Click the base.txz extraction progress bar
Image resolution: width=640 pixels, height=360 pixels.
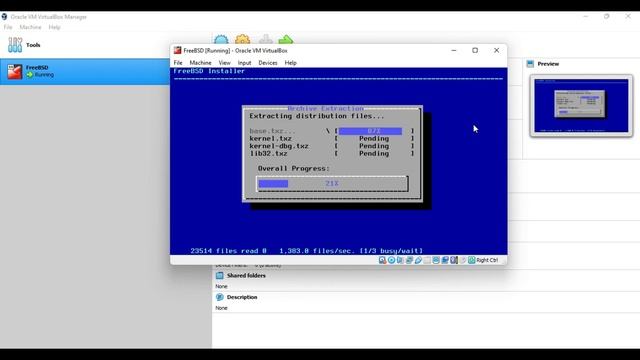tap(373, 131)
